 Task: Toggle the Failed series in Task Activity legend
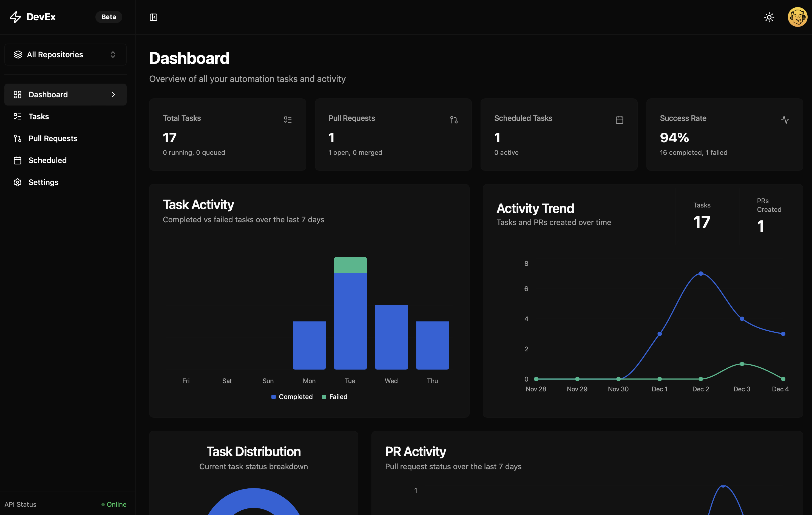point(334,397)
